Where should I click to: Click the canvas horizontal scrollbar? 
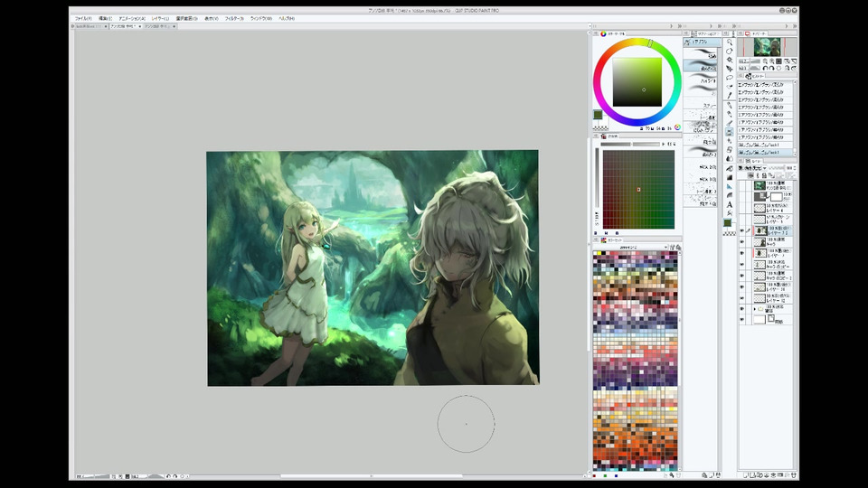pos(371,476)
